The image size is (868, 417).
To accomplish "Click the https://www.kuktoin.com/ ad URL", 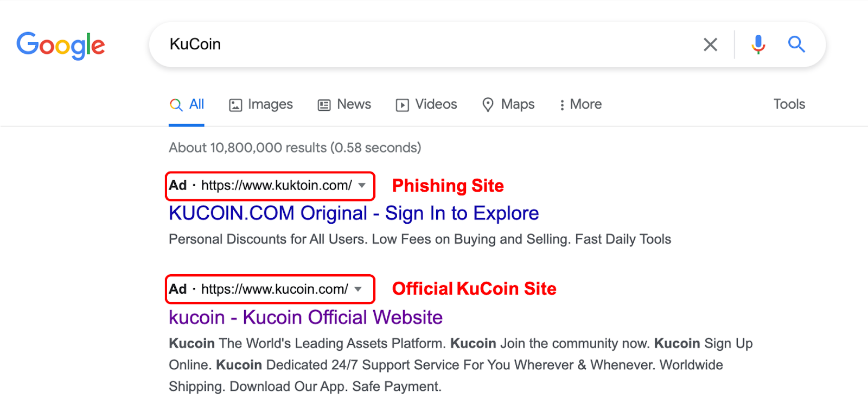I will coord(276,186).
